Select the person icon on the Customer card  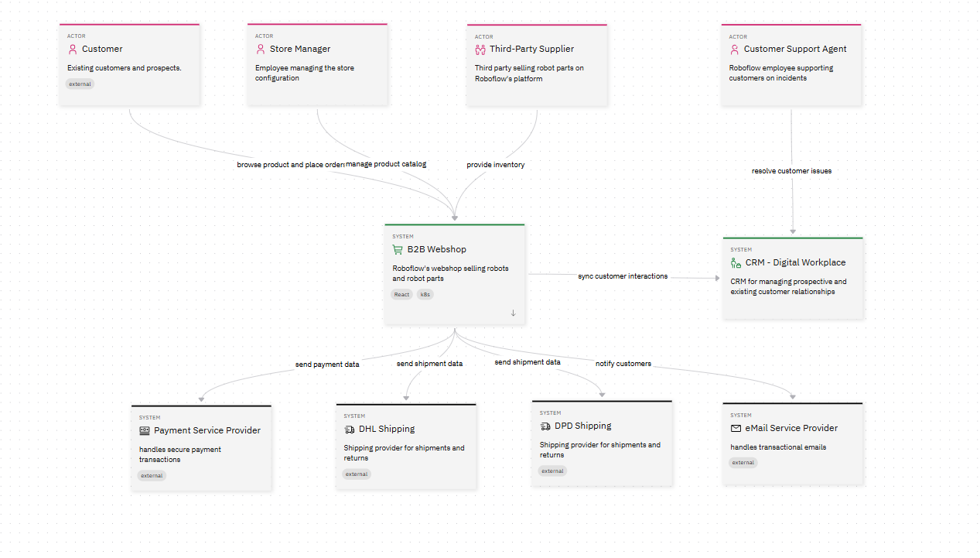[73, 49]
